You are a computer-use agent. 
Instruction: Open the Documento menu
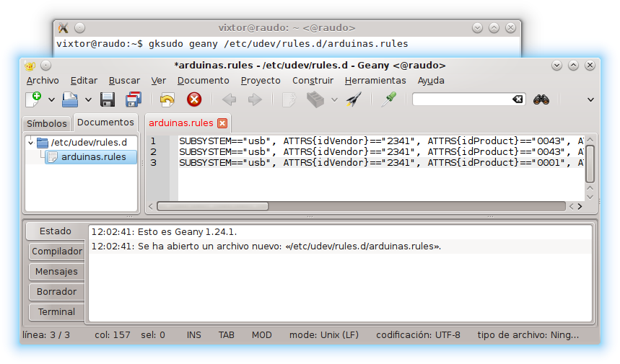coord(204,81)
